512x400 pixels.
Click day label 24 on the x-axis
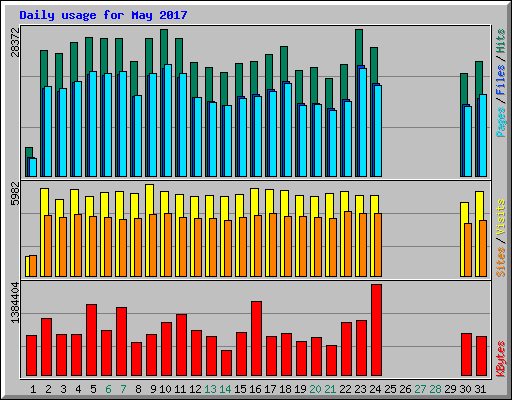(x=375, y=389)
